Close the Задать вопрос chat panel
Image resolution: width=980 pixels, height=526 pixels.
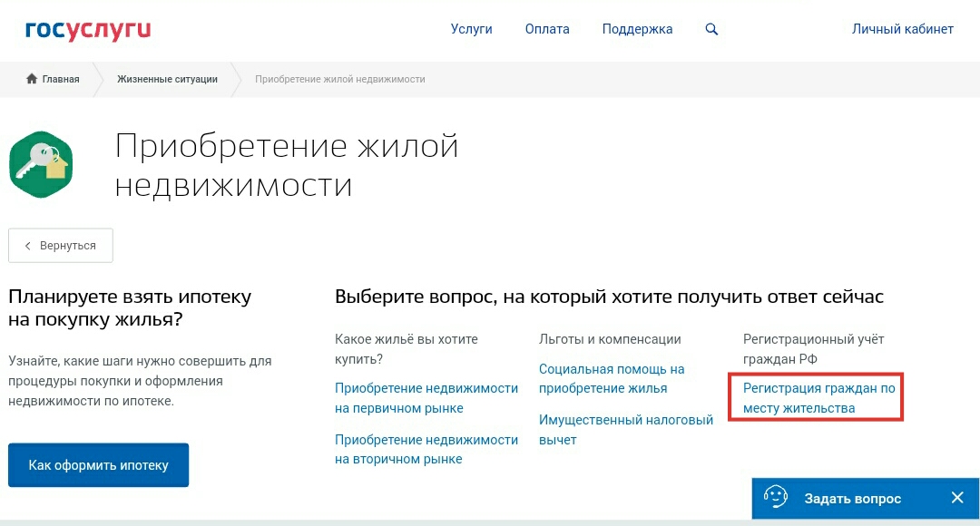(957, 498)
